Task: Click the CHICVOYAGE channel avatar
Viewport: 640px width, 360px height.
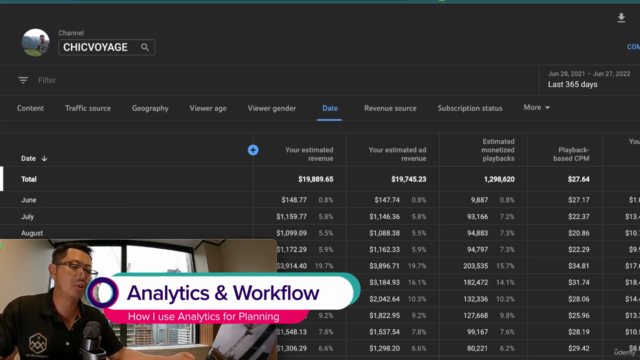Action: tap(36, 42)
